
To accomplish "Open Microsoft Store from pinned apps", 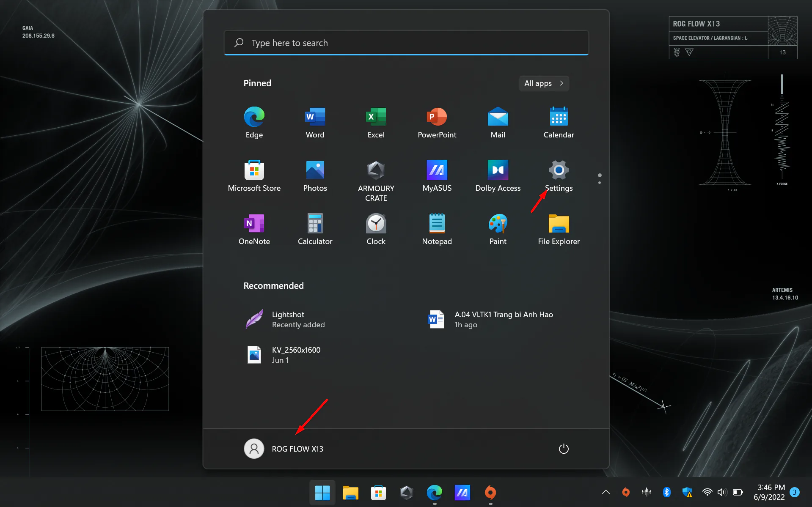I will pos(254,176).
